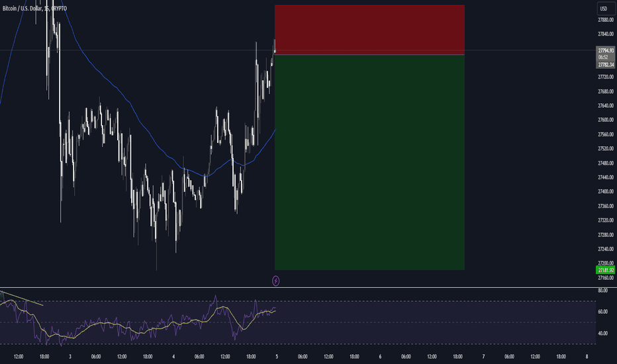Click the 27600.00 price axis label
Viewport: 617px width, 364px height.
[x=606, y=120]
